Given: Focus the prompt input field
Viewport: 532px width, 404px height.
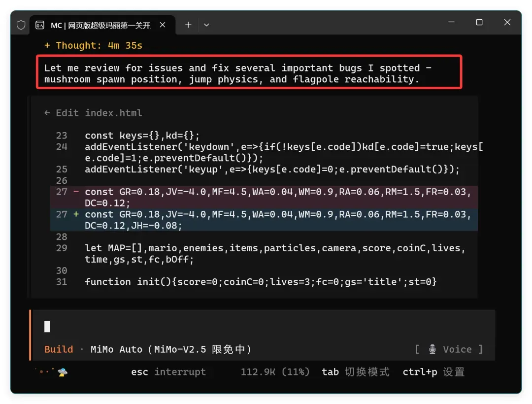Looking at the screenshot, I should (263, 326).
